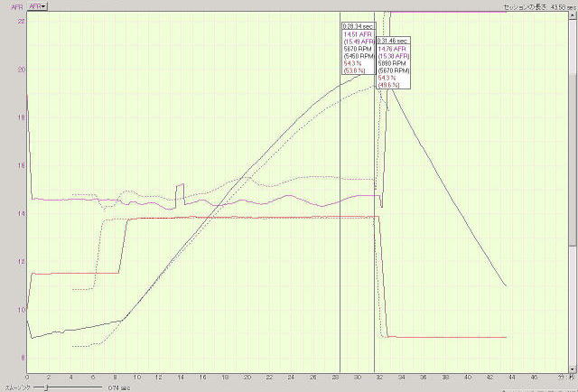
Task: Click the (5450 RPM) comparison value
Action: coord(359,56)
